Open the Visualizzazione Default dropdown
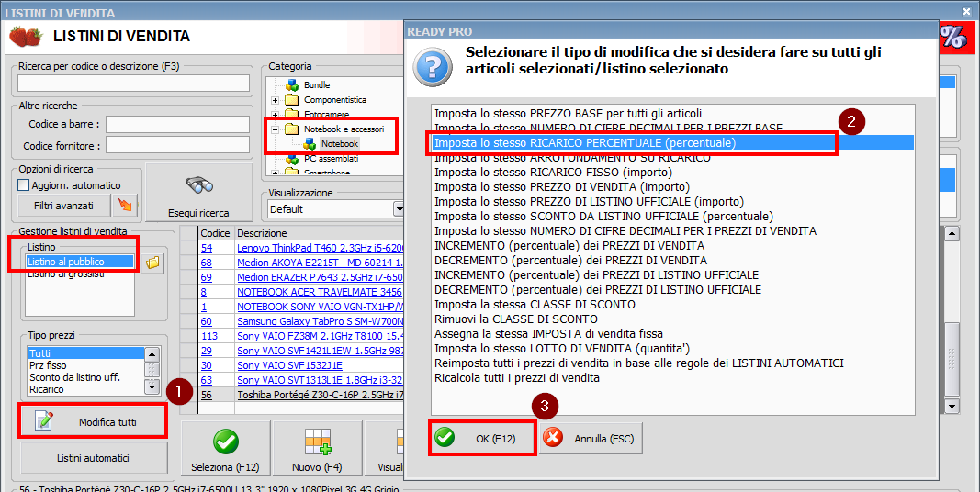This screenshot has width=980, height=492. point(399,209)
